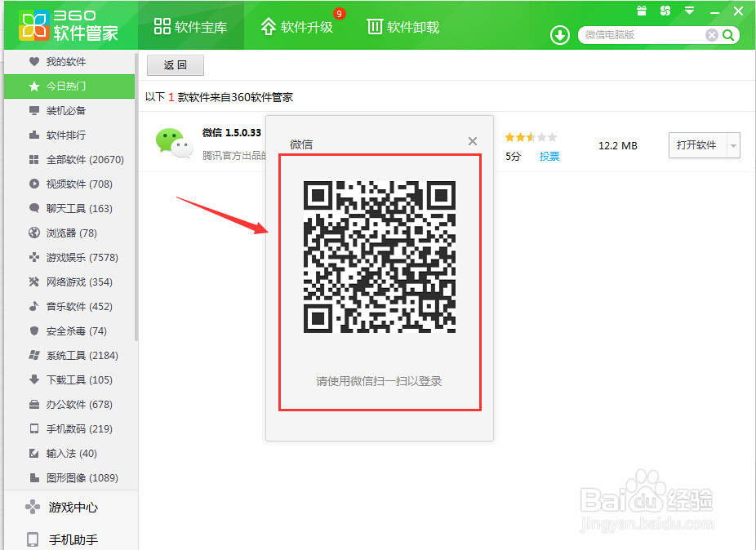Image resolution: width=756 pixels, height=550 pixels.
Task: Click the red 9 update badge
Action: click(340, 14)
